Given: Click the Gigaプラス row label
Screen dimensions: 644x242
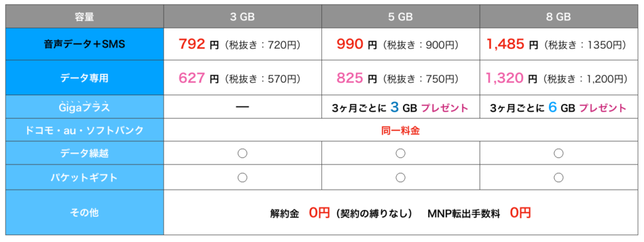Looking at the screenshot, I should 85,107.
